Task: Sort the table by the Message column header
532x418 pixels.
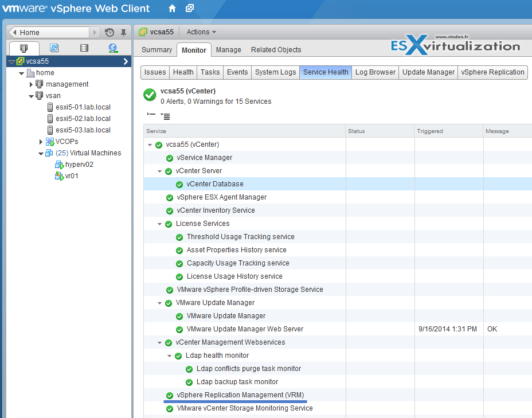Action: click(x=507, y=131)
